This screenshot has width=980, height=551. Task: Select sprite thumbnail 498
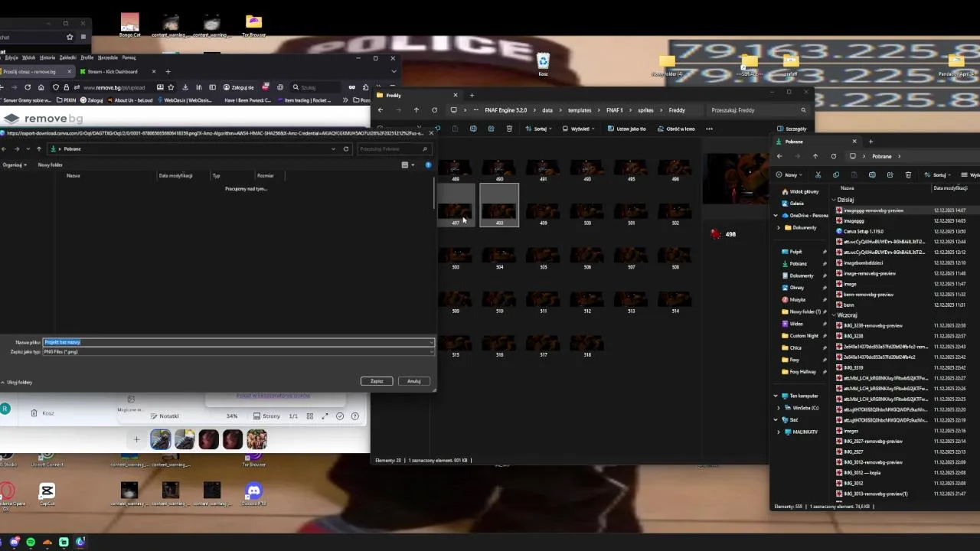pyautogui.click(x=499, y=205)
